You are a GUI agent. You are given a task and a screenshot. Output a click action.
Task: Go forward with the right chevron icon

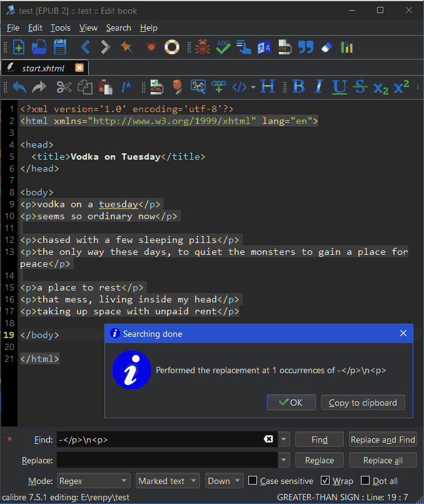coord(105,47)
